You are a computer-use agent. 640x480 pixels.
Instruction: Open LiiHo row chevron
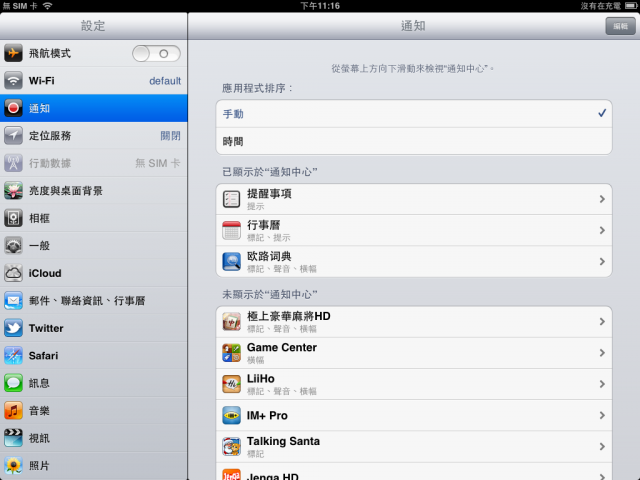click(602, 384)
